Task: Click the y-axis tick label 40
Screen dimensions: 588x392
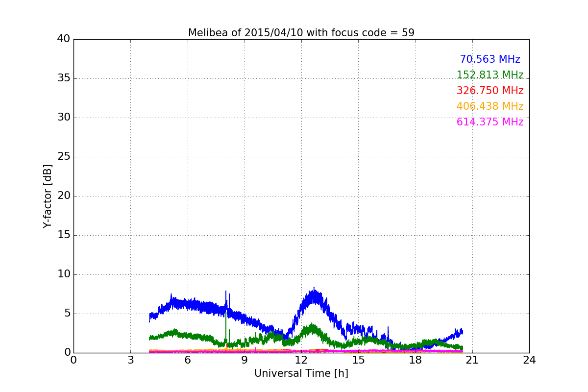Action: [64, 39]
